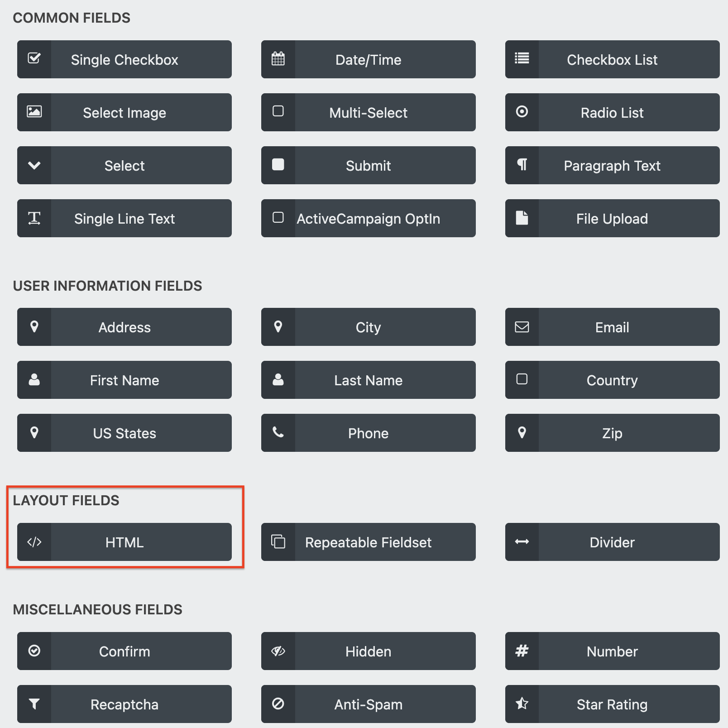Image resolution: width=728 pixels, height=728 pixels.
Task: Click the Divider arrows icon
Action: (522, 542)
